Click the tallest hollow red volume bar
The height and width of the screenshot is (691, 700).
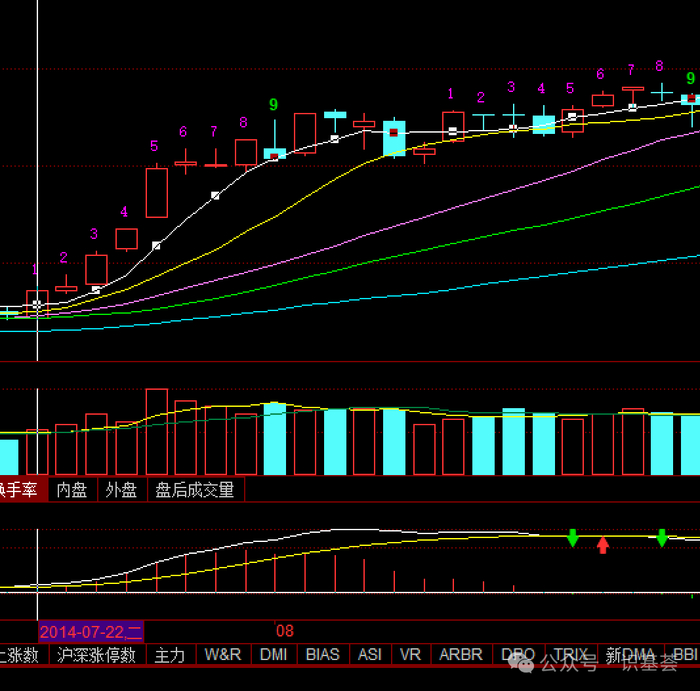157,432
